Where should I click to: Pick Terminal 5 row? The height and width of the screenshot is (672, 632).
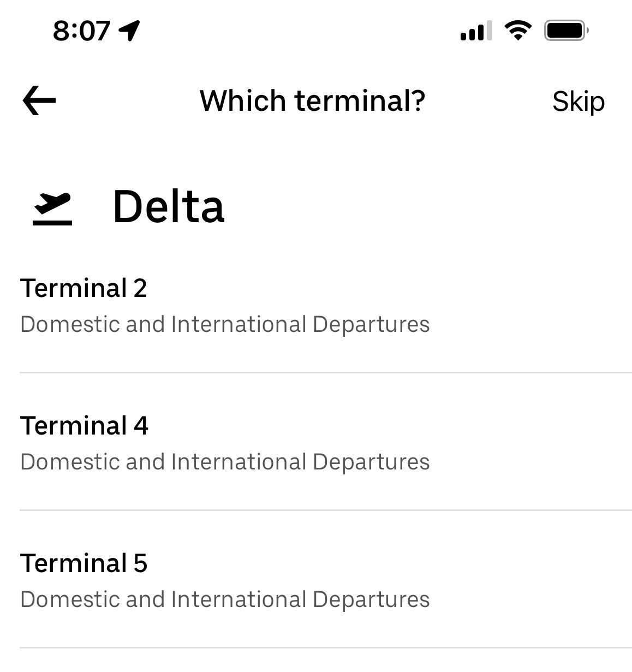coord(315,581)
